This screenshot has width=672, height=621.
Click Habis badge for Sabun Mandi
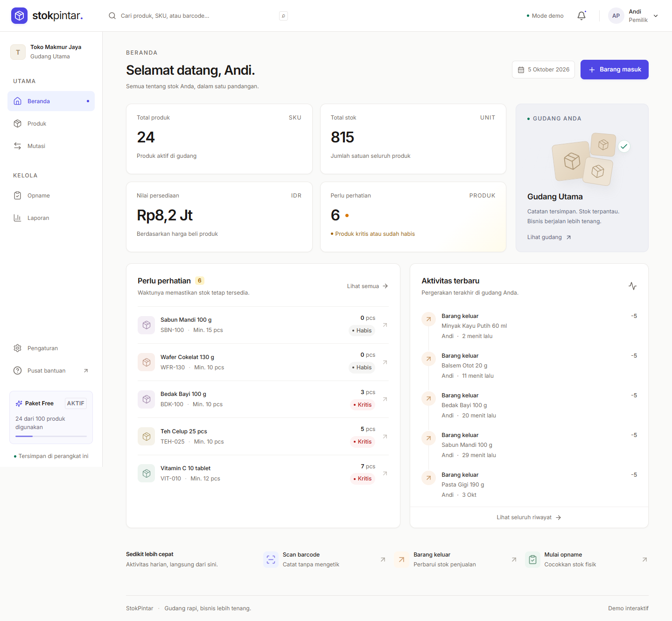coord(362,331)
